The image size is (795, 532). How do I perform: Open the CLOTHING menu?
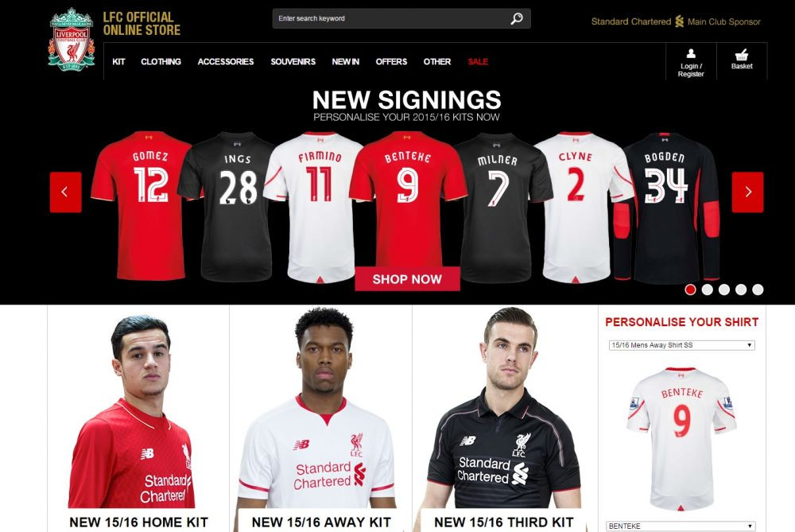click(161, 61)
